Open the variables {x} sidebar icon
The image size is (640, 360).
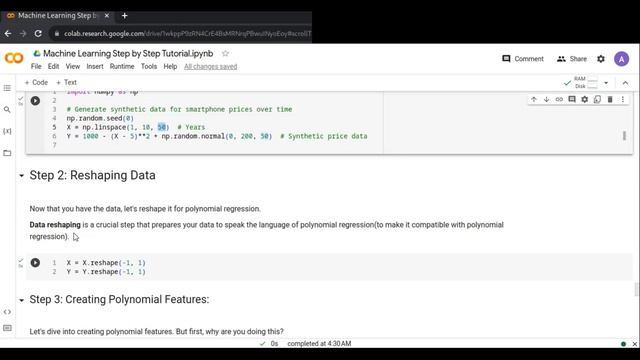coord(7,131)
